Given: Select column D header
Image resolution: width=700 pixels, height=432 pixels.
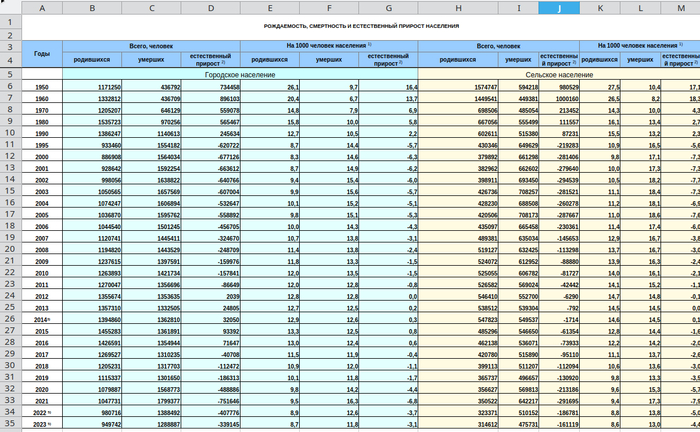Looking at the screenshot, I should [x=210, y=8].
